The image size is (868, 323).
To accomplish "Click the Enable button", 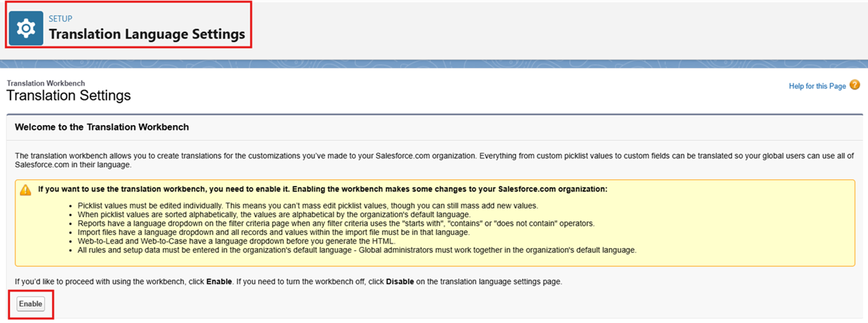I will coord(31,304).
